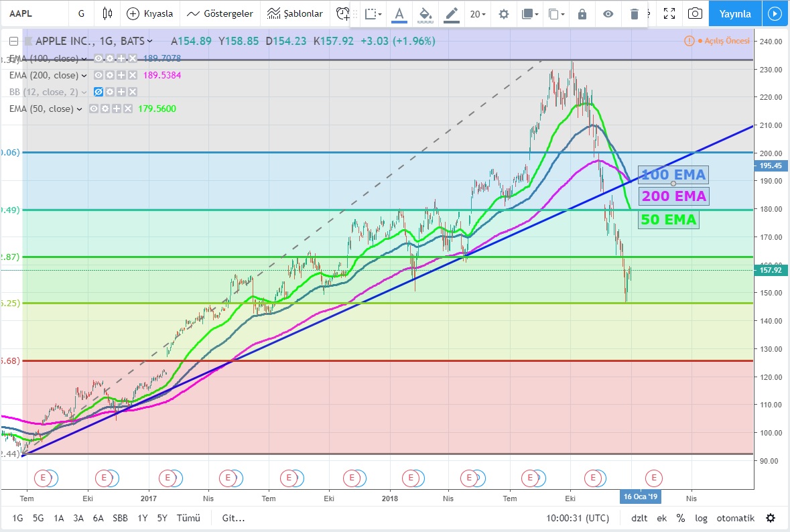Enter fullscreen mode
The width and height of the screenshot is (790, 532).
coord(668,13)
